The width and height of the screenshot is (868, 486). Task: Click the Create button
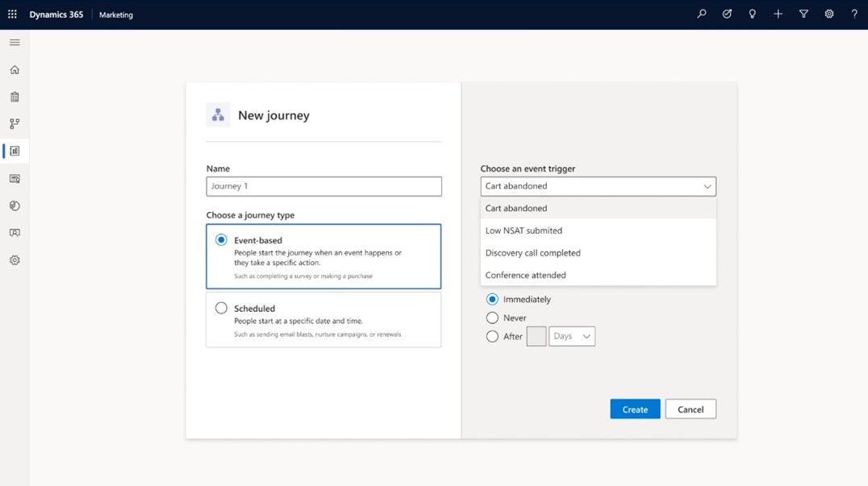click(635, 409)
